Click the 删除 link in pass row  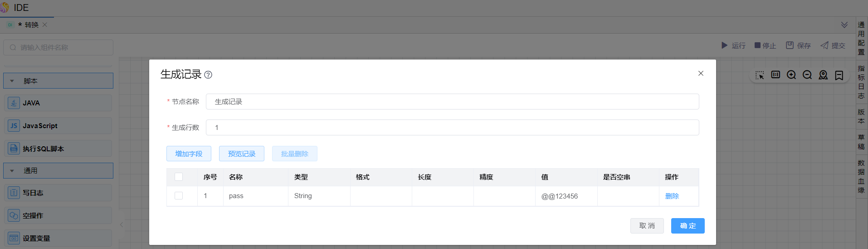(x=672, y=196)
